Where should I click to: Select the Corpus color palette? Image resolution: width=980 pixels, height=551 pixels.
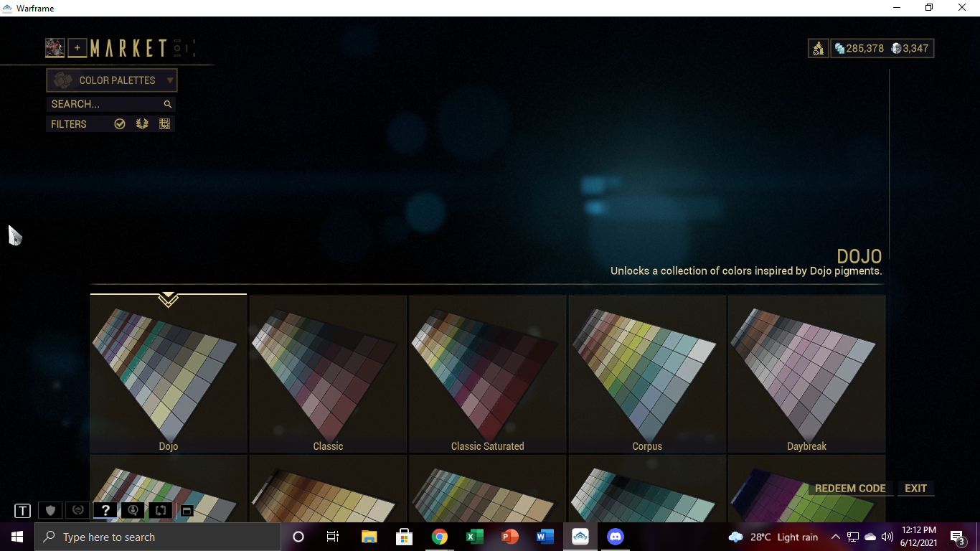647,375
